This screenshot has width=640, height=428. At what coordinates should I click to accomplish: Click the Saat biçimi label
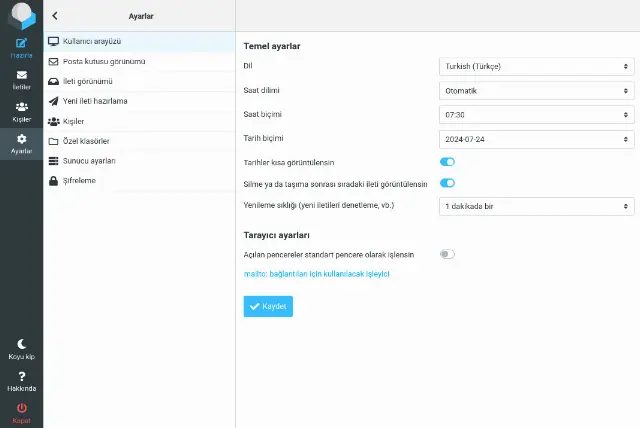point(262,114)
